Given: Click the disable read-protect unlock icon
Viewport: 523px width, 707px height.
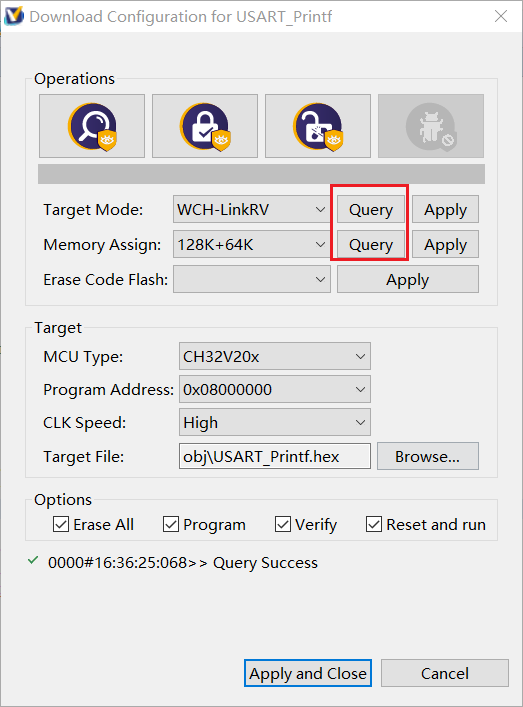Looking at the screenshot, I should pos(318,126).
